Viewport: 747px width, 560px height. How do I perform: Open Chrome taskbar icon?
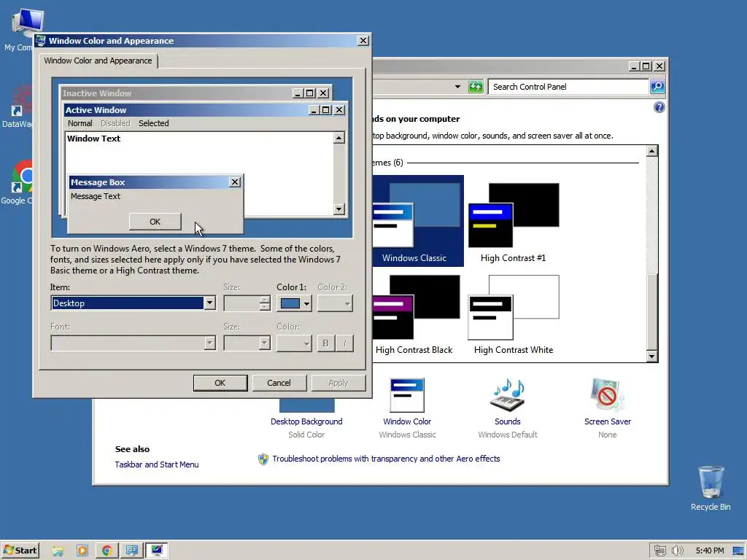[x=107, y=551]
